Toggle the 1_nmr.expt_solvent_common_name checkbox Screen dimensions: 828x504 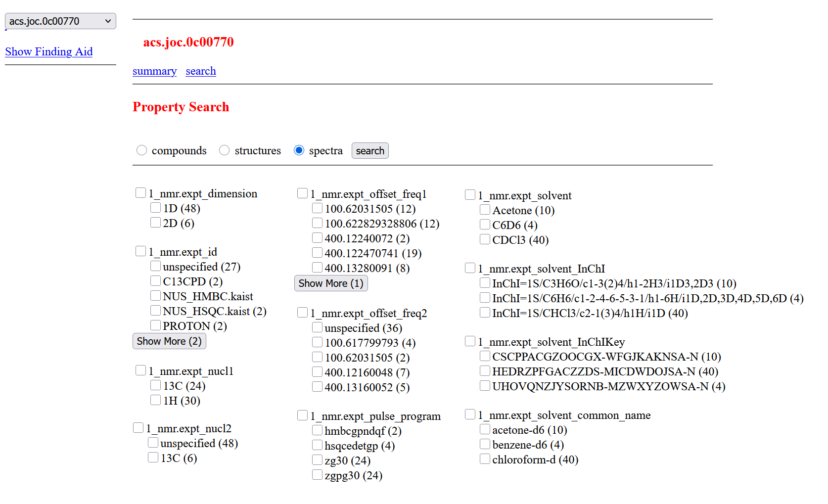coord(470,414)
